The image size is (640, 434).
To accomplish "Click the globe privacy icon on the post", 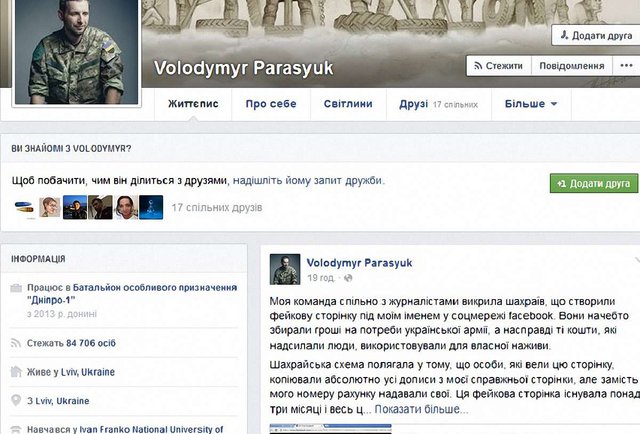I will 348,278.
